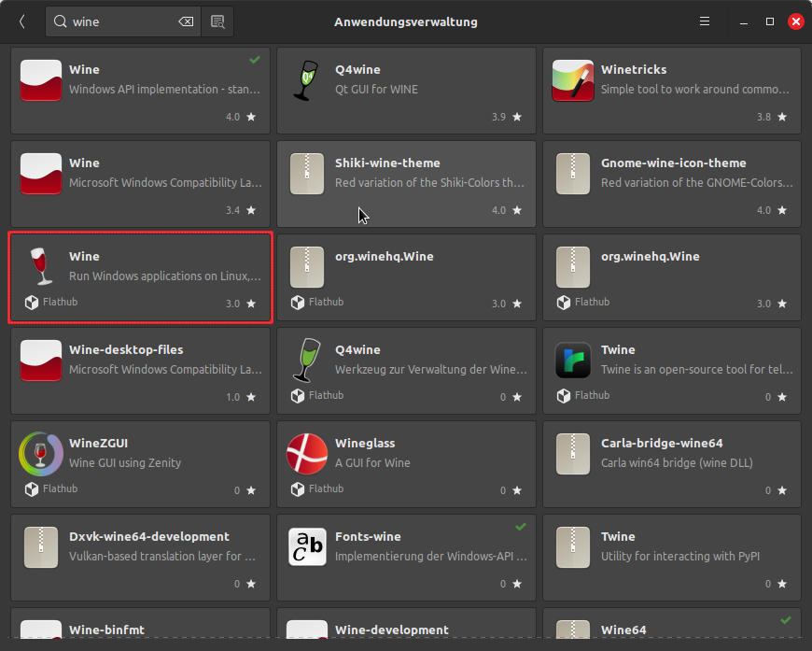Select the Shiki-wine-theme title
Image resolution: width=812 pixels, height=651 pixels.
point(387,163)
